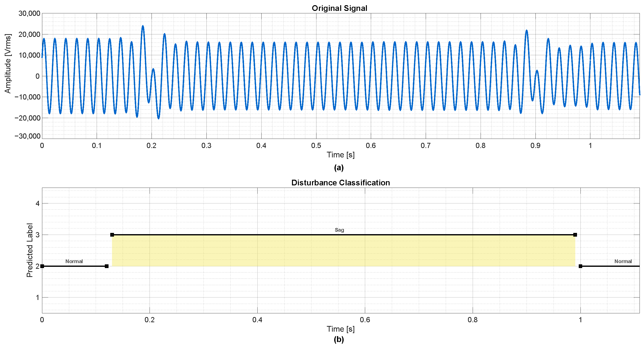Click the '−10,000' amplitude tick label

[x=27, y=97]
